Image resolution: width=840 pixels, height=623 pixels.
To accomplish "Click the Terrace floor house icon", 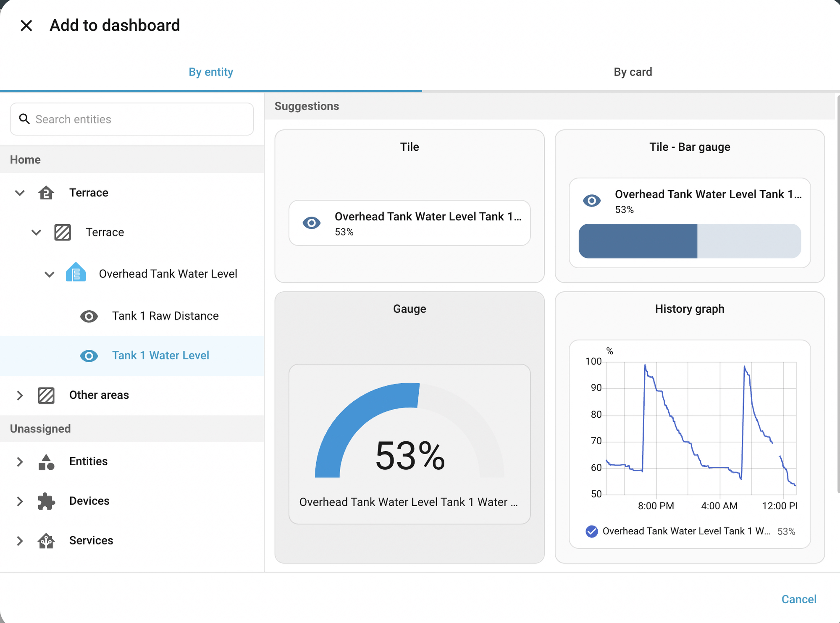I will [x=46, y=193].
